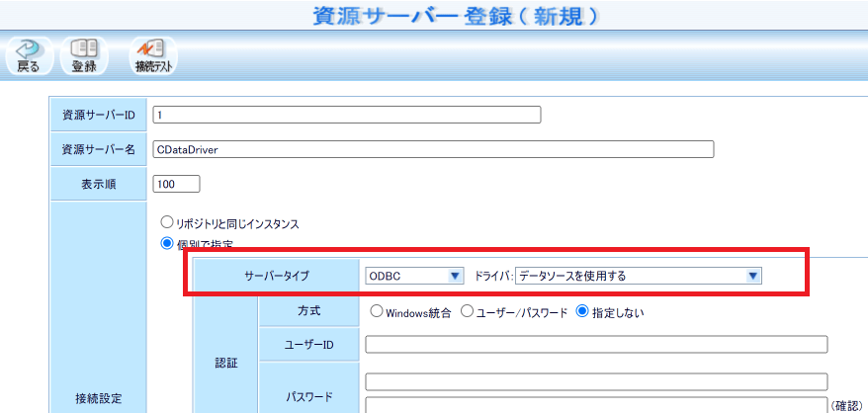This screenshot has height=413, width=868.
Task: Click the ユーザーID label cell
Action: (x=308, y=344)
